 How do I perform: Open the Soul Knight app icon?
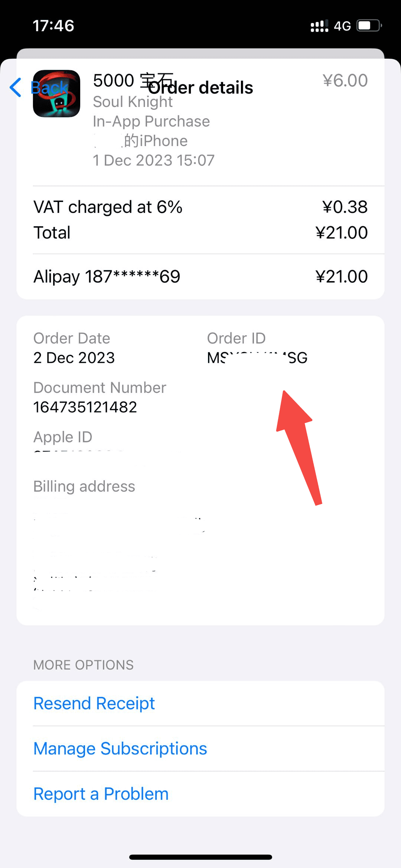(56, 94)
